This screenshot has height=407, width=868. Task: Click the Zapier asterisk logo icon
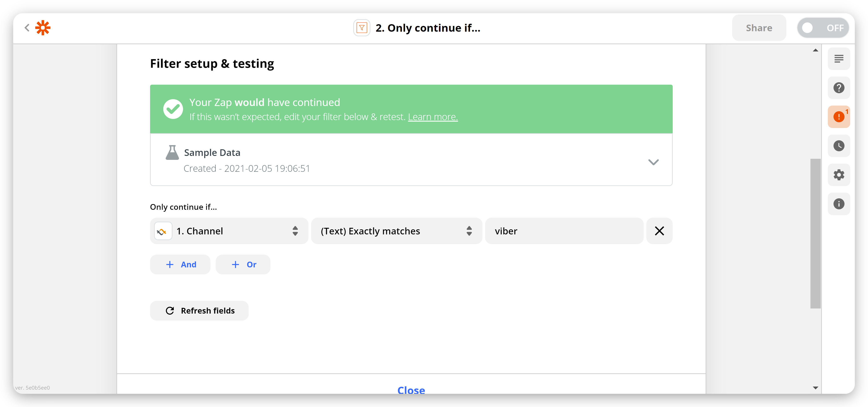coord(43,28)
